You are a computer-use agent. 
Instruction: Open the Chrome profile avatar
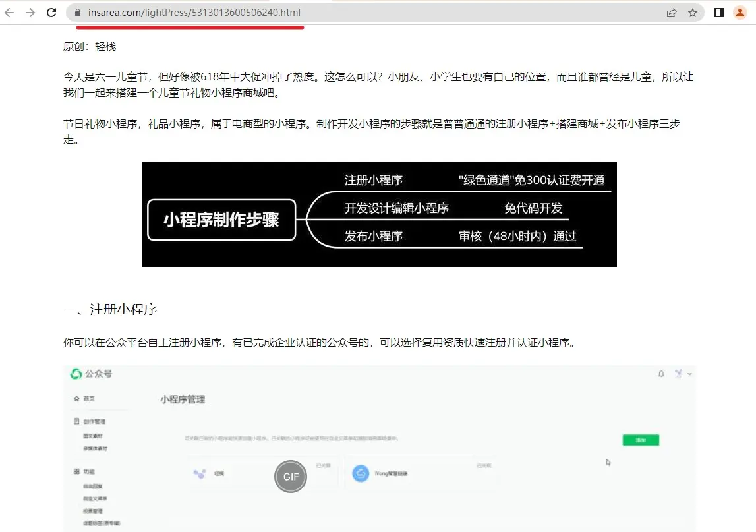point(740,13)
